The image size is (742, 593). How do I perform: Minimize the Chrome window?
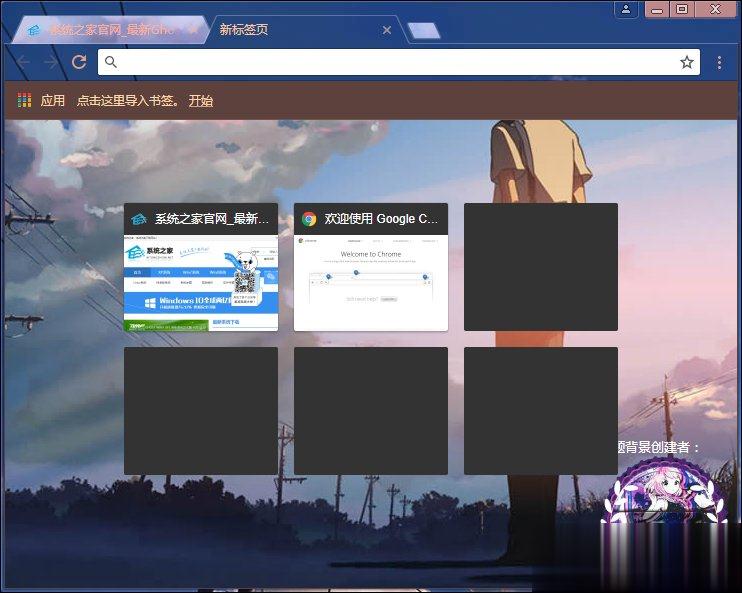tap(657, 9)
